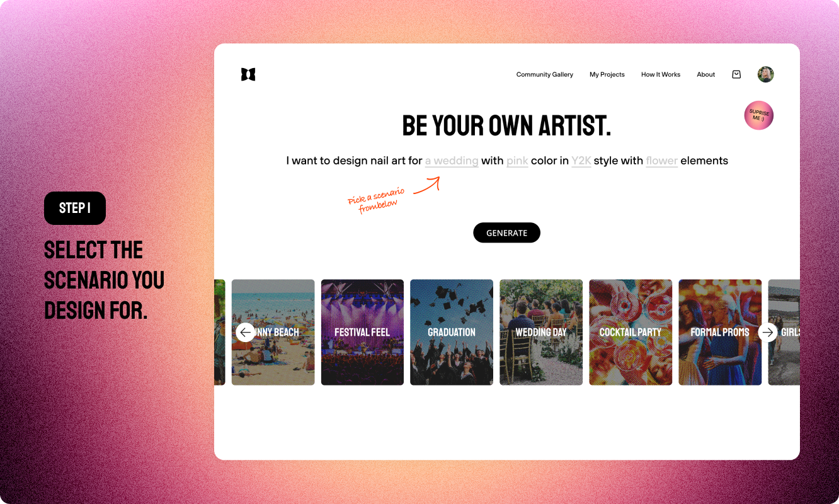This screenshot has height=504, width=839.
Task: Click the bow-tie logo icon
Action: (x=248, y=74)
